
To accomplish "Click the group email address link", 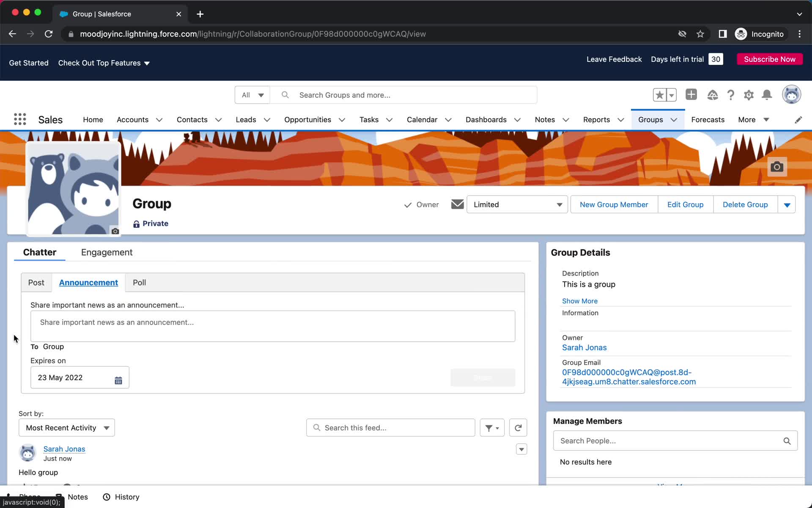I will (x=628, y=377).
